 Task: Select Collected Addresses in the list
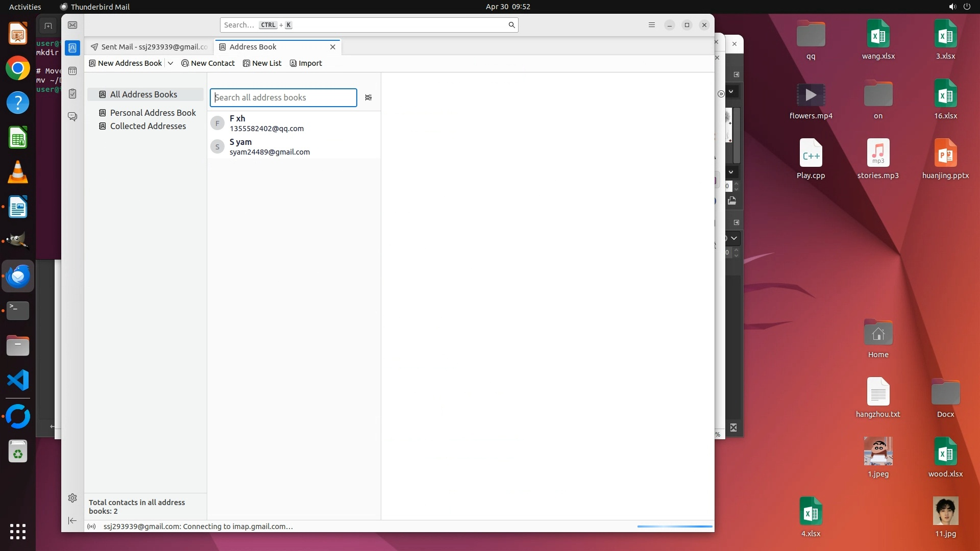148,126
